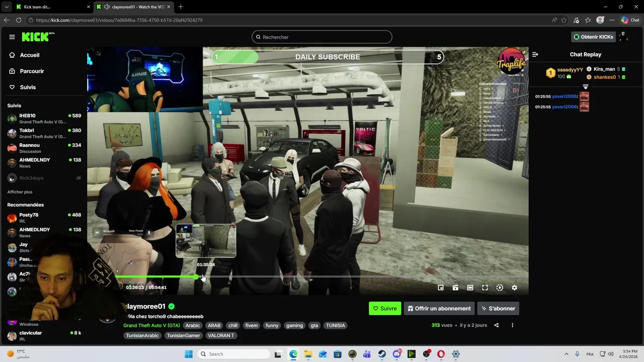This screenshot has height=362, width=644.
Task: Open the offline Rick3dayo channel
Action: [44, 178]
